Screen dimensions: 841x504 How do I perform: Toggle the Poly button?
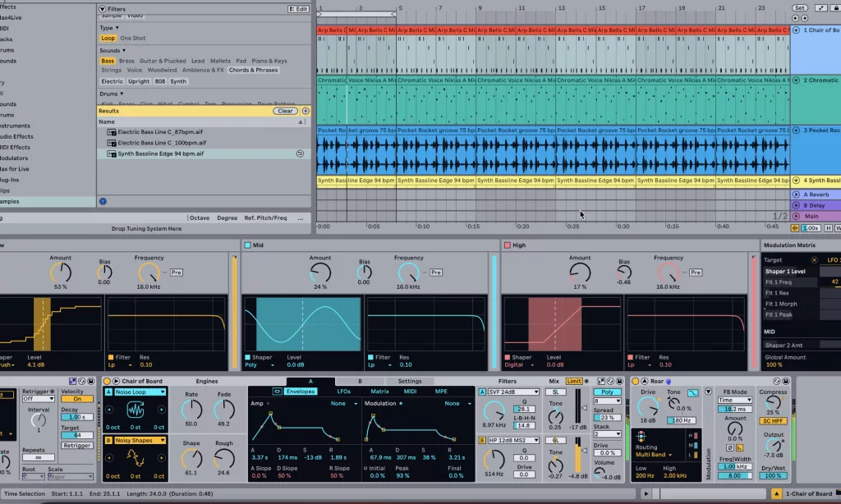point(607,392)
